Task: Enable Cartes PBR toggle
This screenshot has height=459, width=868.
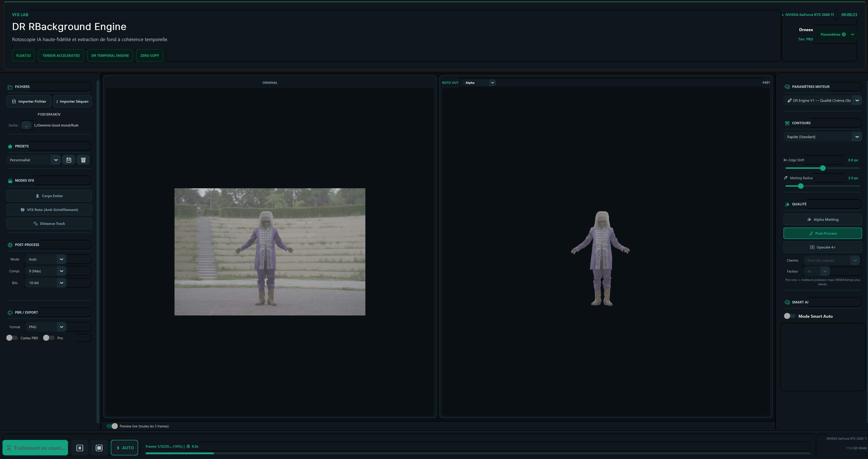Action: pos(12,338)
